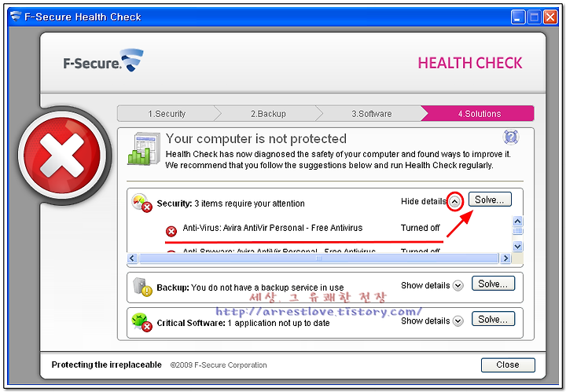Click the details list scroll up arrow
The image size is (566, 392).
coord(517,221)
